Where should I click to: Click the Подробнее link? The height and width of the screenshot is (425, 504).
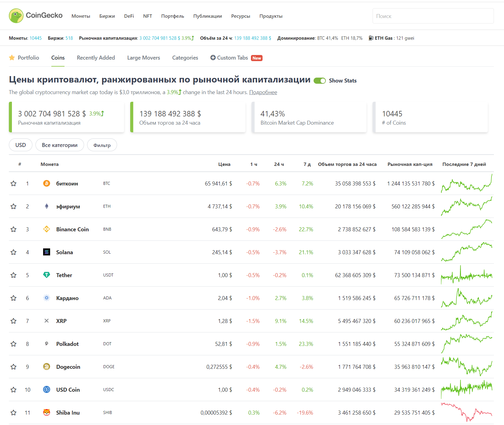coord(263,92)
